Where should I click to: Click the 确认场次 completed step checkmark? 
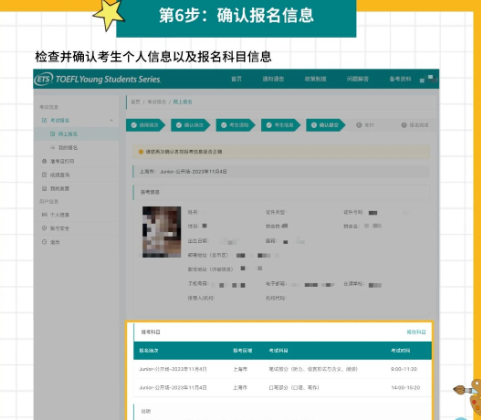(x=179, y=125)
